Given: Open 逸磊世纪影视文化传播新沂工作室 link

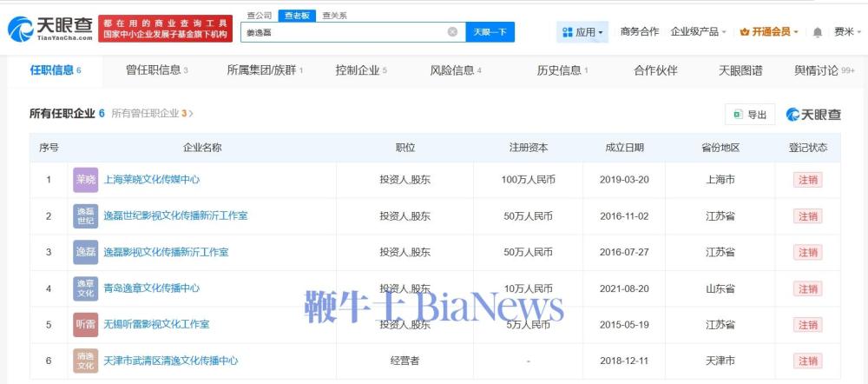Looking at the screenshot, I should [x=175, y=216].
